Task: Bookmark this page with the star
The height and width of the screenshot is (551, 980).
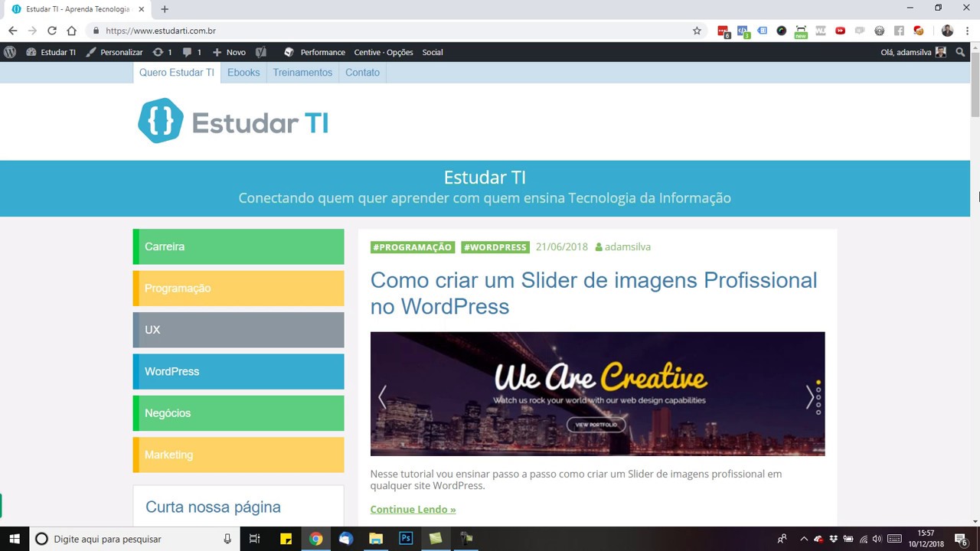Action: pyautogui.click(x=697, y=31)
